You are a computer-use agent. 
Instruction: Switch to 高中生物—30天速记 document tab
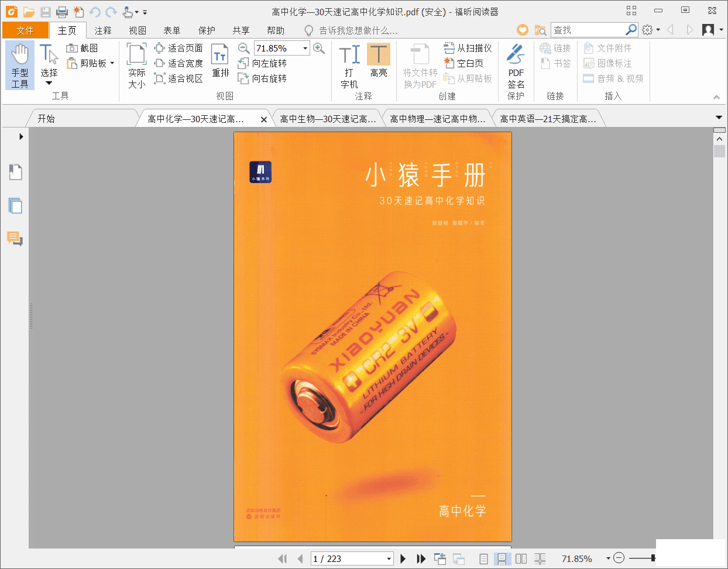pyautogui.click(x=328, y=119)
